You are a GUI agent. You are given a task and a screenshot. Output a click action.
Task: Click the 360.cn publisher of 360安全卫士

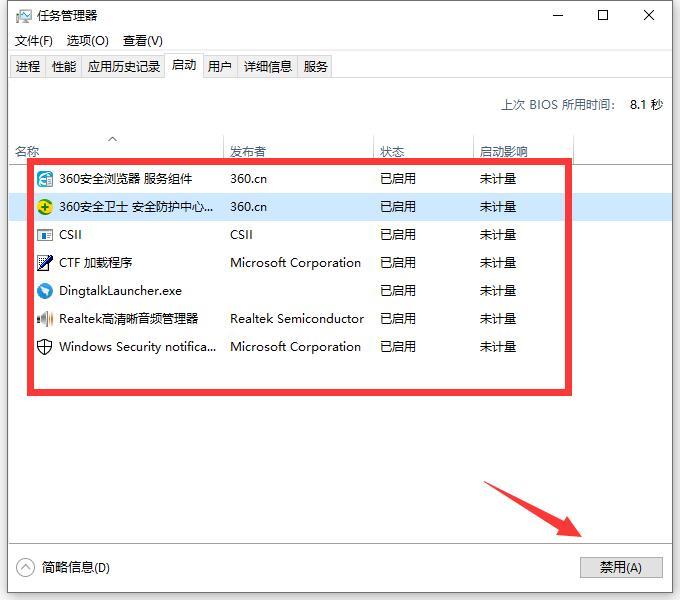(248, 207)
